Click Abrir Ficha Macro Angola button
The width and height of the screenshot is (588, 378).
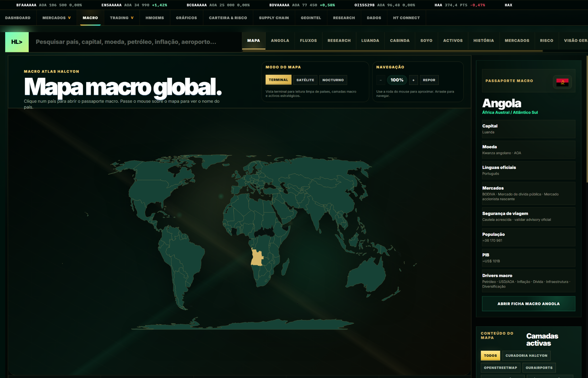[529, 304]
